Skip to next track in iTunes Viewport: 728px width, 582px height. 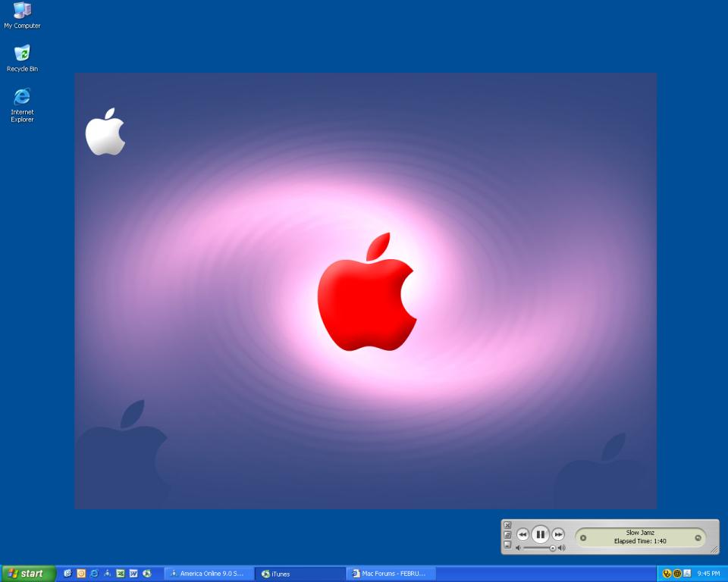click(559, 535)
